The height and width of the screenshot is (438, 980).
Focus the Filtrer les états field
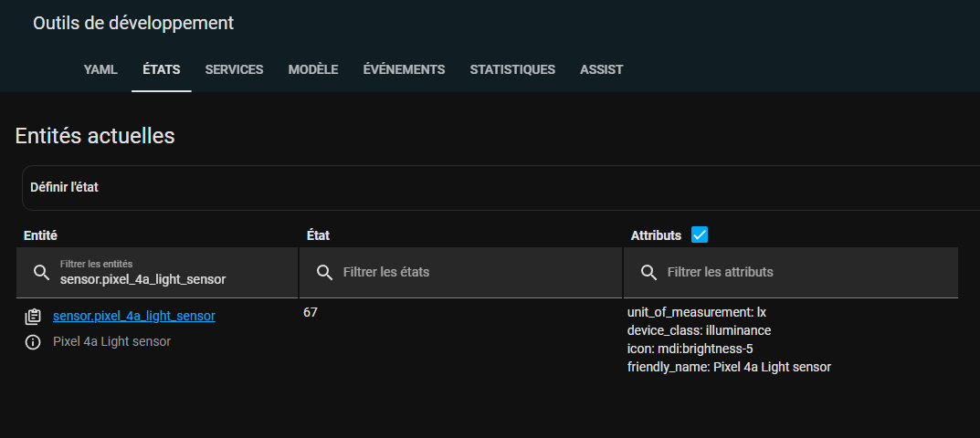click(460, 273)
